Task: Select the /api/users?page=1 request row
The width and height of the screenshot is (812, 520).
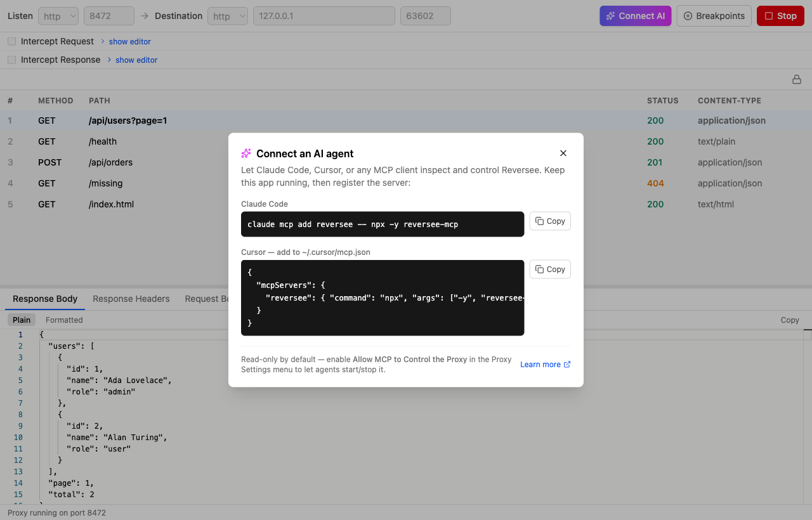Action: pyautogui.click(x=406, y=120)
